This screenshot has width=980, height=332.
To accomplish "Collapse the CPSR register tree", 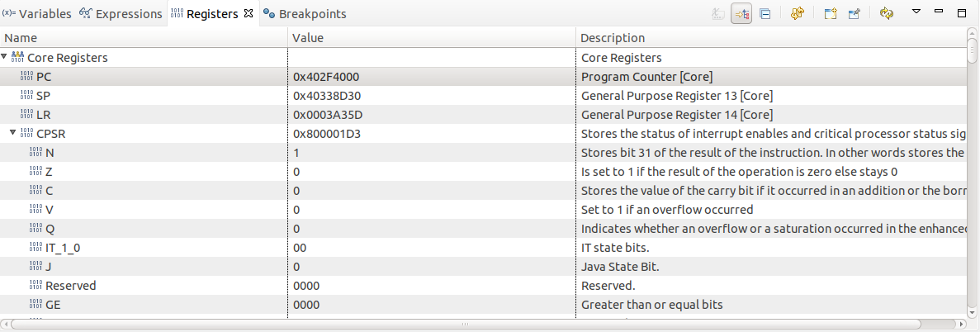I will (13, 133).
